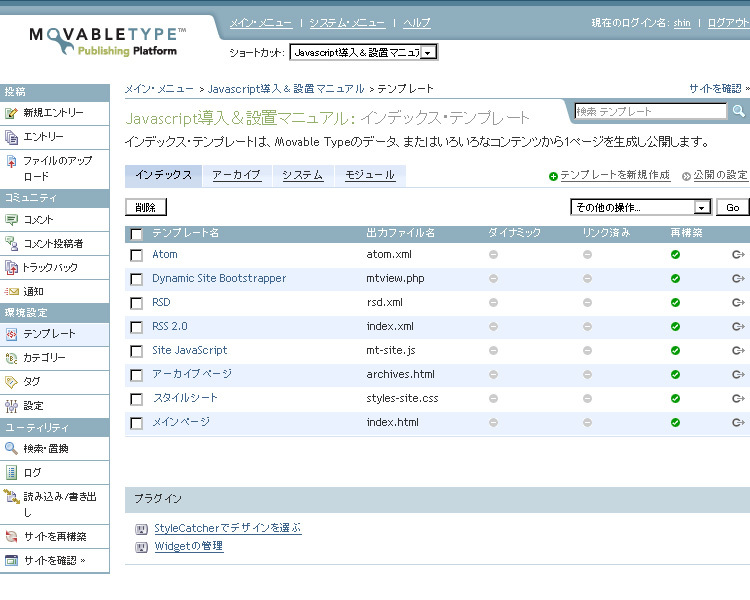Click the template search input field
Screen dimensions: 750x600
[651, 111]
